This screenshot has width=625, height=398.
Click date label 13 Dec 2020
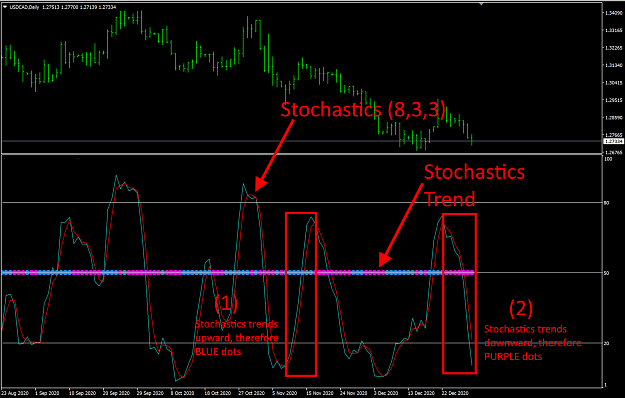pos(421,393)
